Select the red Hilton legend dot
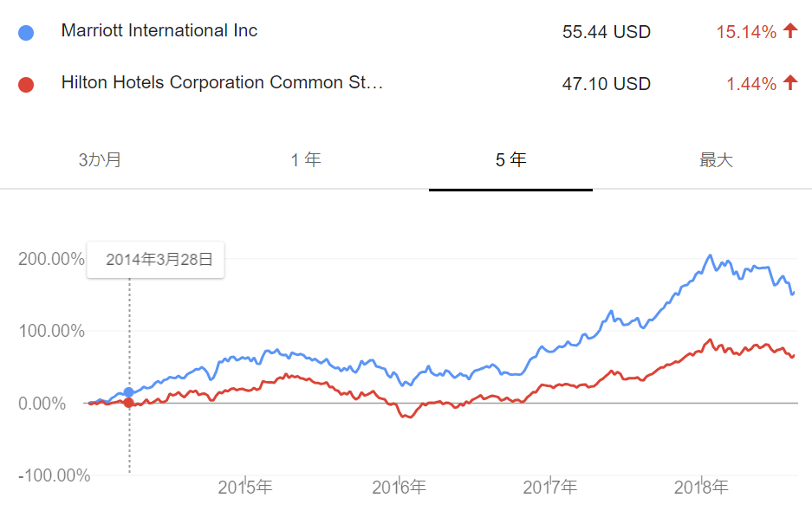This screenshot has height=517, width=812. (x=27, y=83)
